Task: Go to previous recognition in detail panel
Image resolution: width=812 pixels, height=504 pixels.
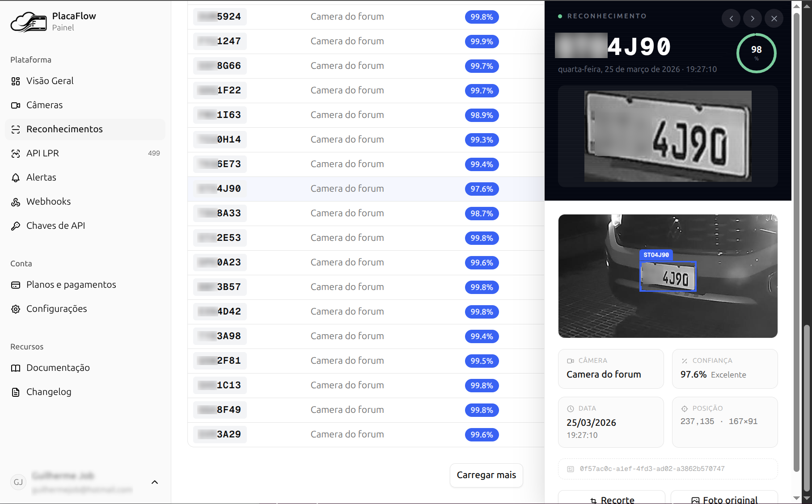Action: pyautogui.click(x=731, y=18)
